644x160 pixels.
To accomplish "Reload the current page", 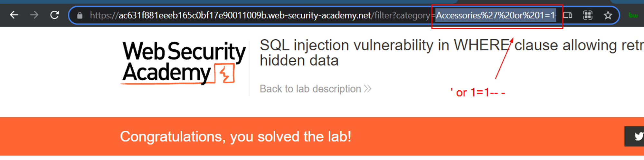I will pos(54,15).
